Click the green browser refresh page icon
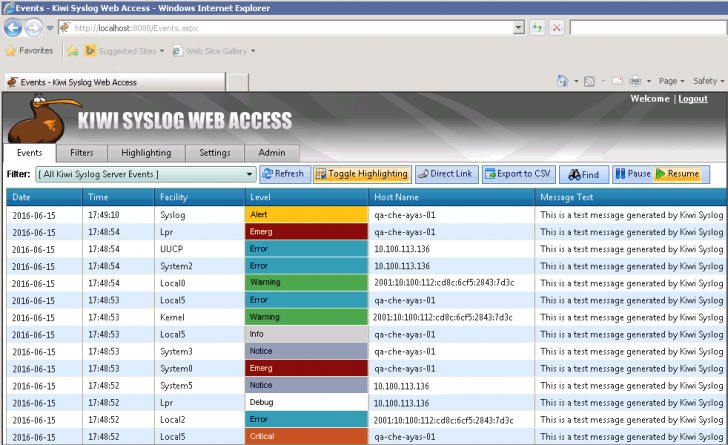The height and width of the screenshot is (445, 728). [x=537, y=28]
